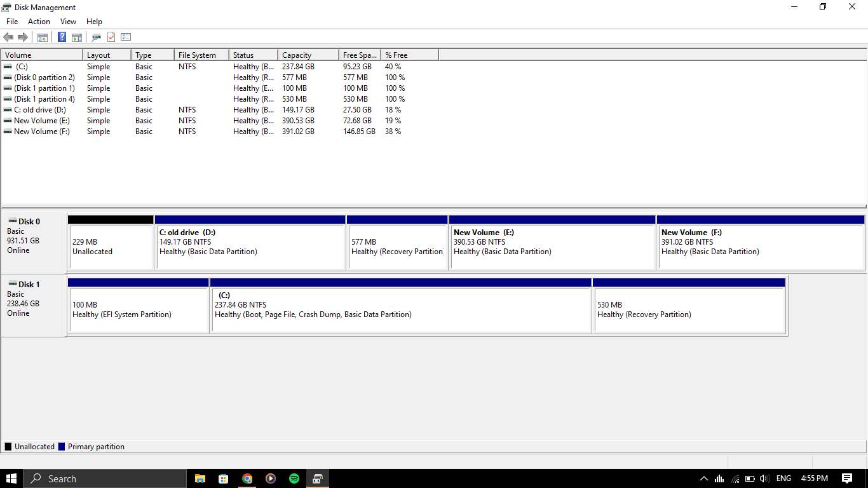Click the drive-with-magnifier toolbar icon
Viewport: 868px width, 488px height.
pyautogui.click(x=97, y=37)
